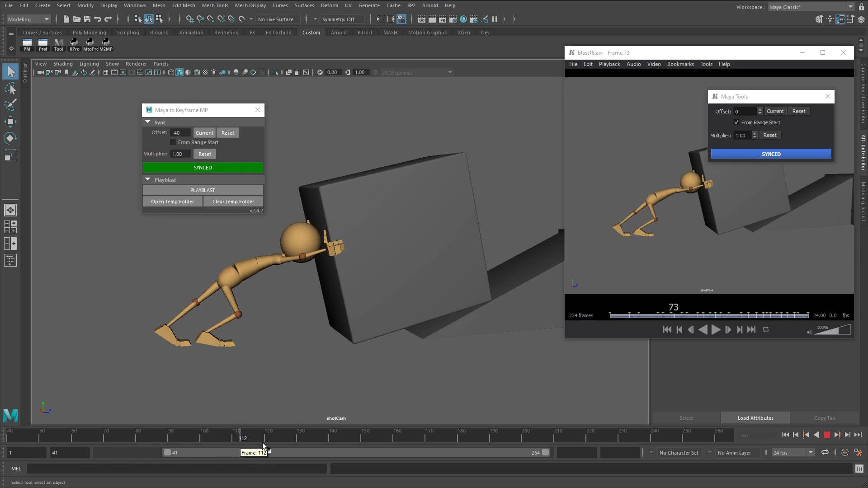868x488 pixels.
Task: Click the Undo icon in the toolbar
Action: (97, 19)
